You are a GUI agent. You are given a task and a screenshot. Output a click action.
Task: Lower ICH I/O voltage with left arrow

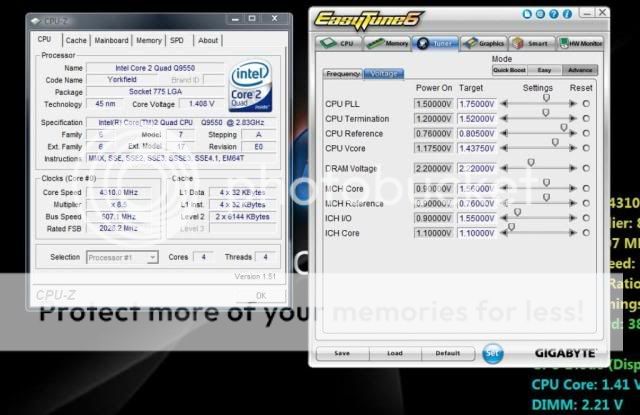click(504, 218)
